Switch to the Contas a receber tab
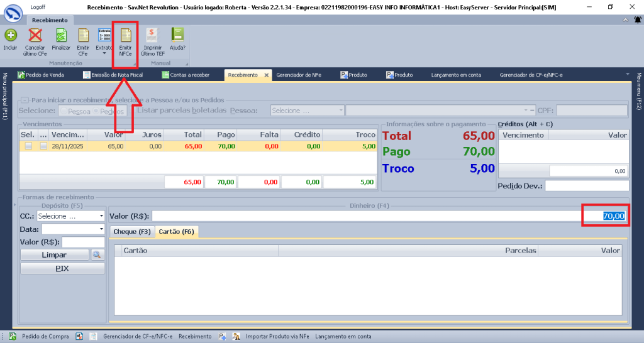Viewport: 644px width, 343px height. [187, 75]
